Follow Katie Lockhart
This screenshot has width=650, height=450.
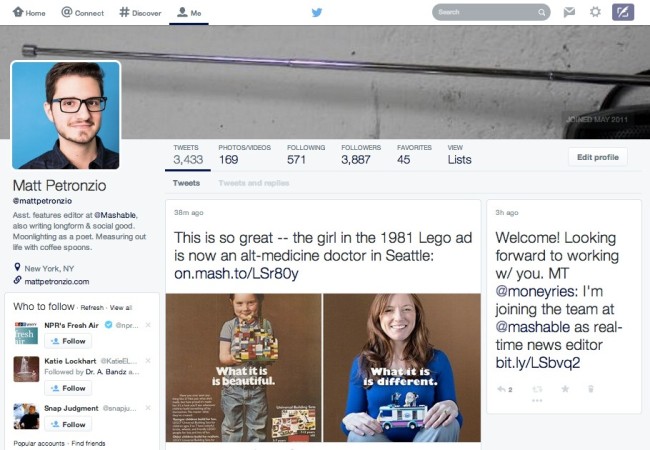pos(68,388)
